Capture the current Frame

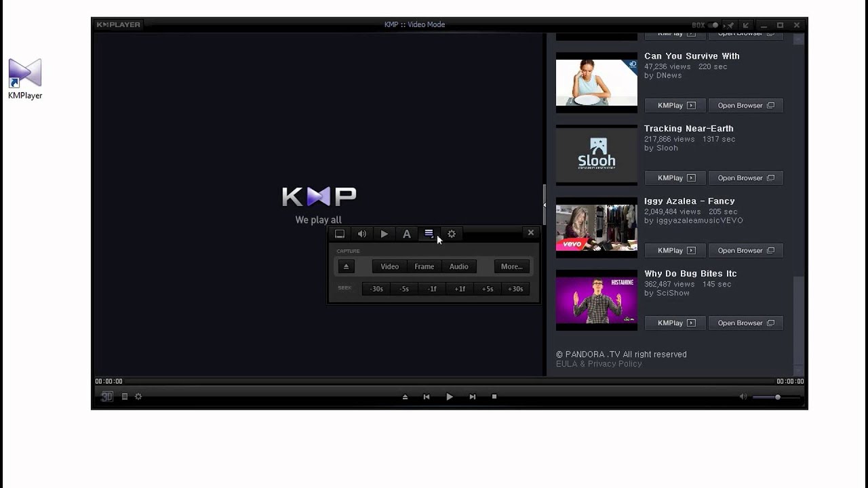pyautogui.click(x=425, y=266)
